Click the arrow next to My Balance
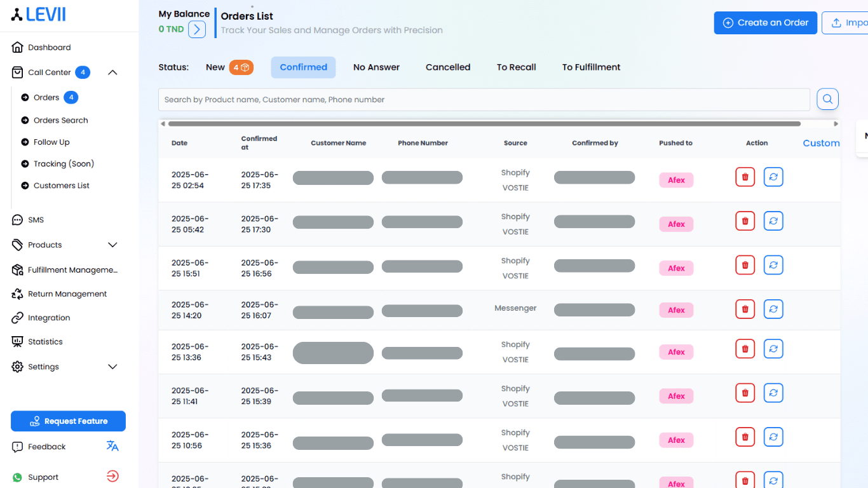This screenshot has height=488, width=868. pyautogui.click(x=196, y=29)
